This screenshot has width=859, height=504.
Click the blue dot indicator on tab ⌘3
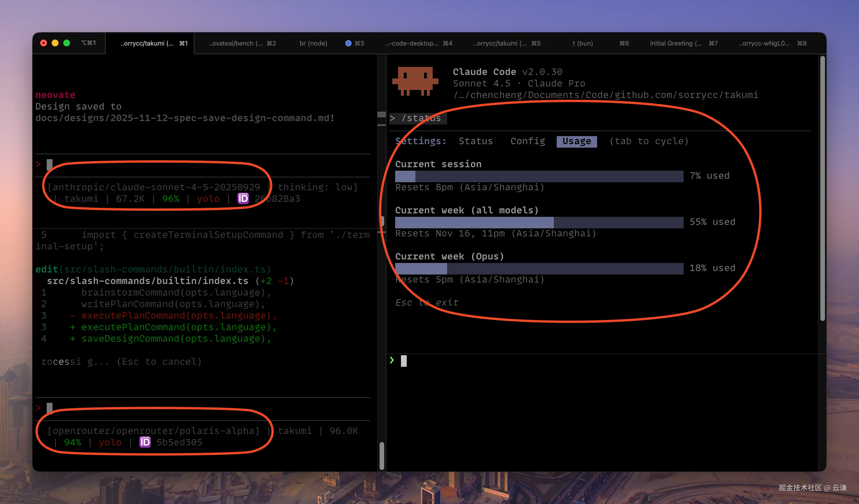pyautogui.click(x=348, y=43)
